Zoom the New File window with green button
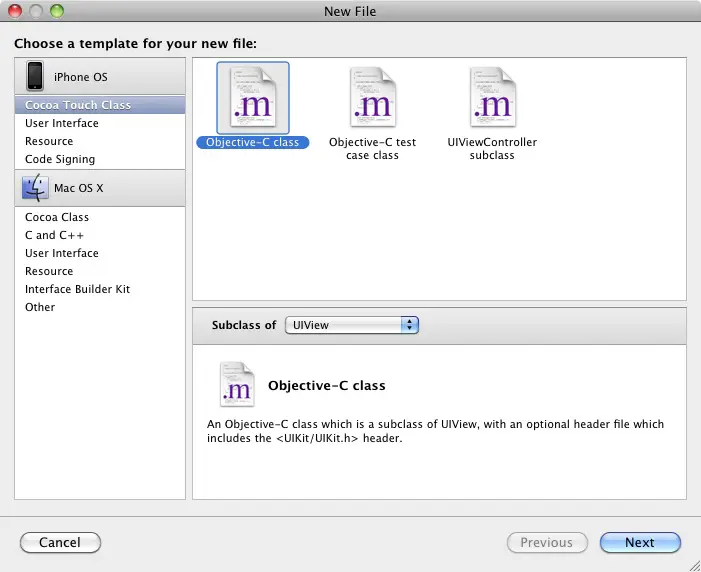Image resolution: width=701 pixels, height=572 pixels. tap(57, 11)
